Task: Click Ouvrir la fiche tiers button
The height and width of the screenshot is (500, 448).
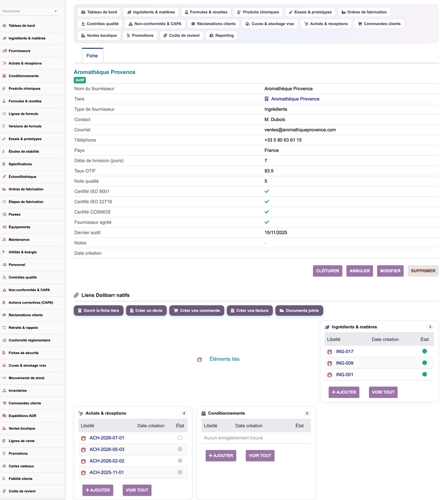Action: pos(99,311)
